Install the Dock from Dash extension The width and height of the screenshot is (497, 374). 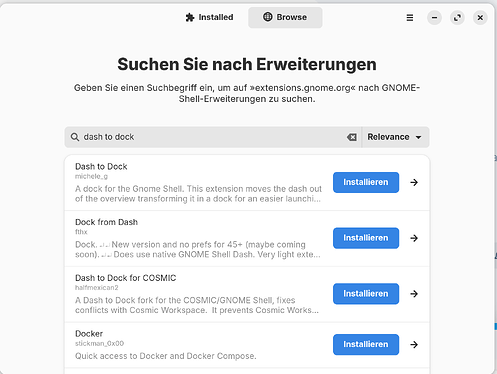366,238
